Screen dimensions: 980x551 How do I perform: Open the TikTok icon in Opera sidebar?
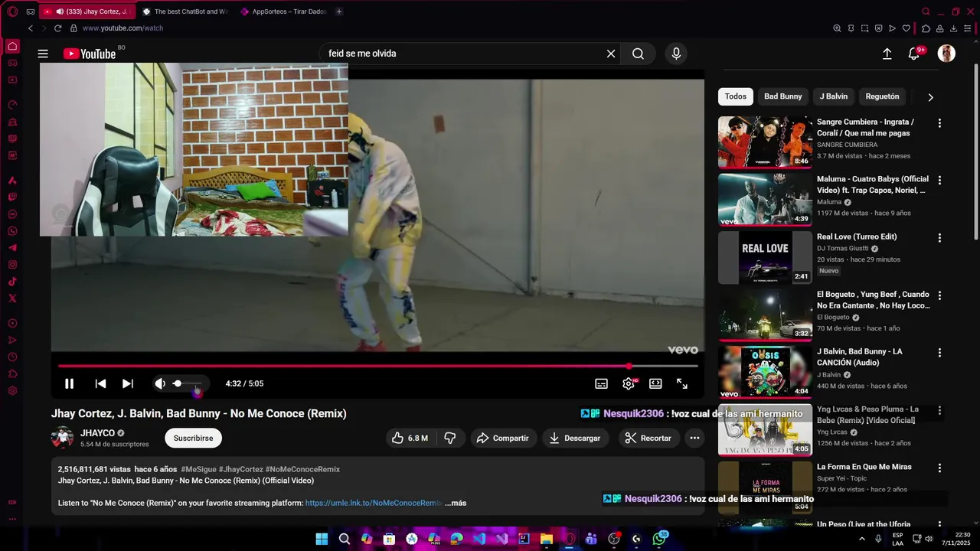tap(12, 282)
